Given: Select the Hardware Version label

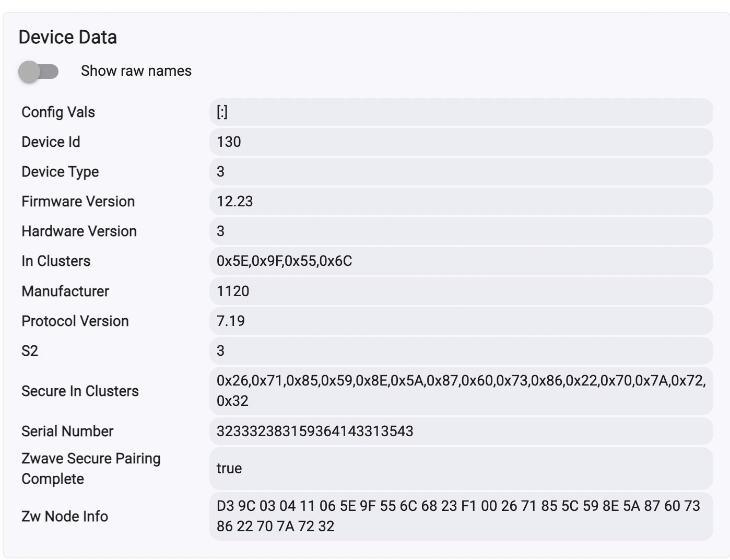Looking at the screenshot, I should (79, 231).
